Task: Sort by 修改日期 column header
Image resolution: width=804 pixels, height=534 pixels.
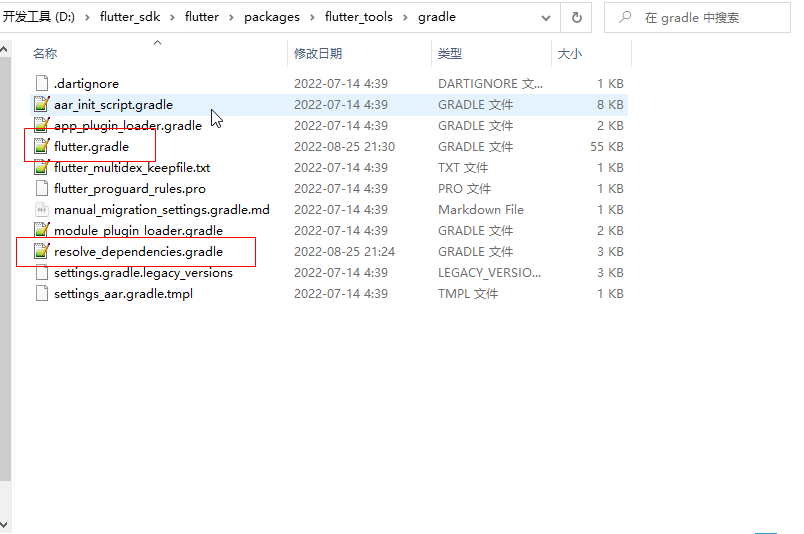Action: pos(318,54)
